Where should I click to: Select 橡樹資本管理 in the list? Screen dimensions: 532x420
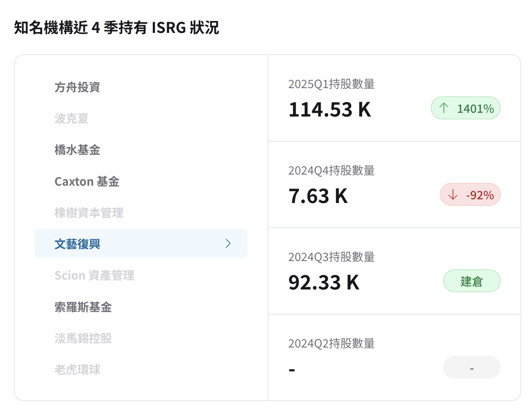pyautogui.click(x=89, y=213)
